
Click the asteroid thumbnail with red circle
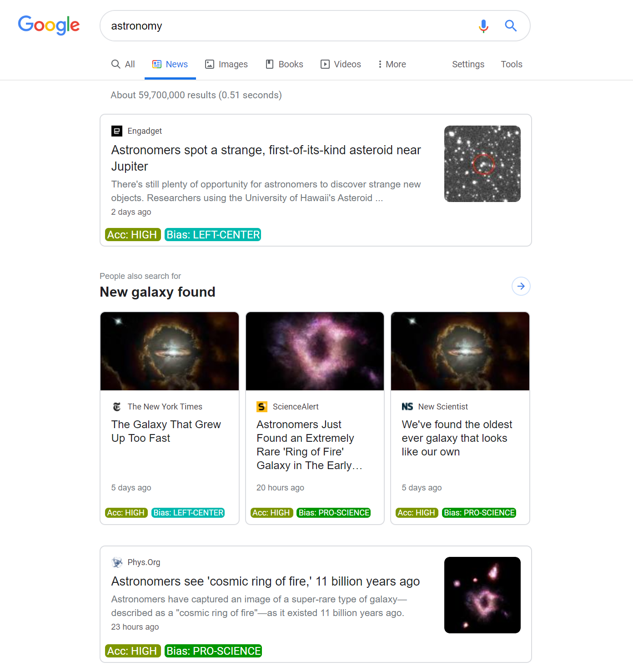pyautogui.click(x=482, y=164)
